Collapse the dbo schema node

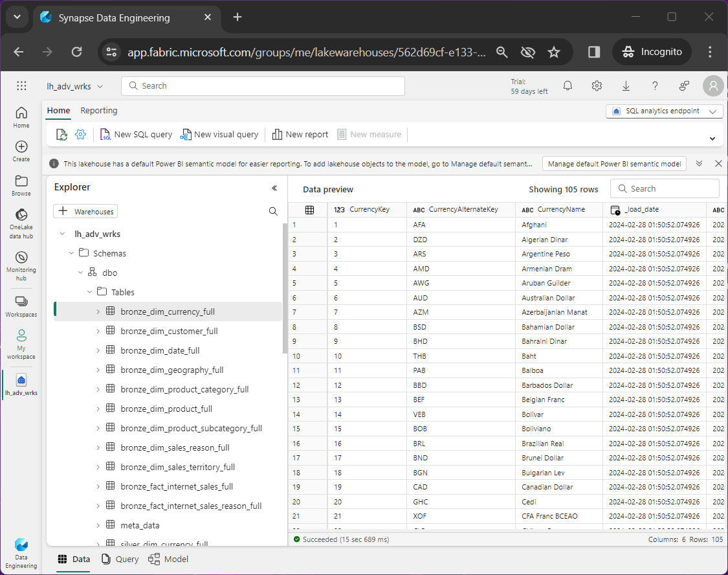pos(81,273)
